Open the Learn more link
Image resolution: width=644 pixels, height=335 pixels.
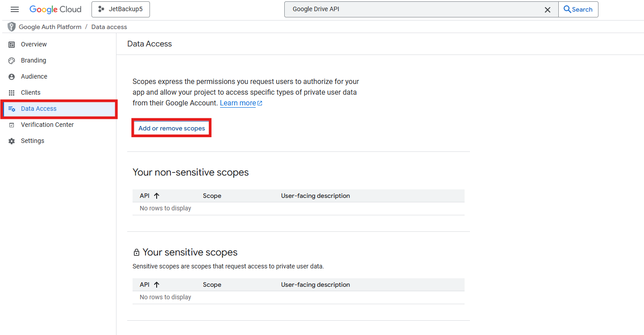click(x=238, y=103)
